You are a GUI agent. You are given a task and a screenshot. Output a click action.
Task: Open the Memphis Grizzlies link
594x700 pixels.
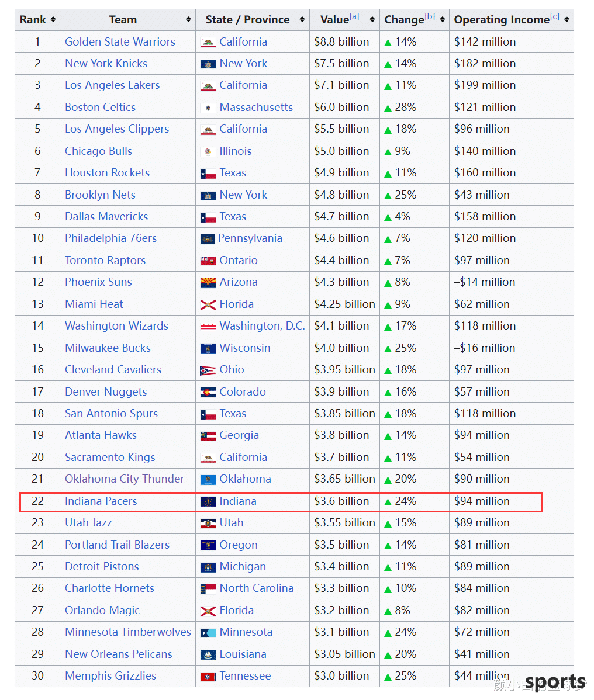coord(110,677)
